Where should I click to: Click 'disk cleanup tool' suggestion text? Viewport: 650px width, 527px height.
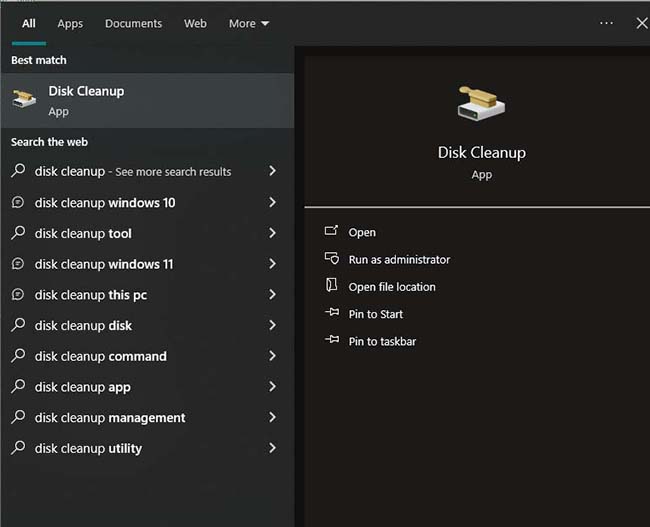point(83,233)
